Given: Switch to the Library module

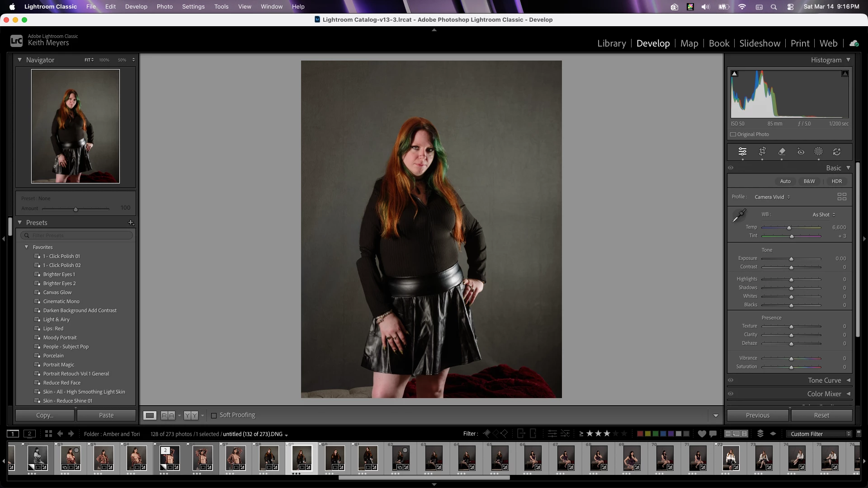Looking at the screenshot, I should click(611, 43).
